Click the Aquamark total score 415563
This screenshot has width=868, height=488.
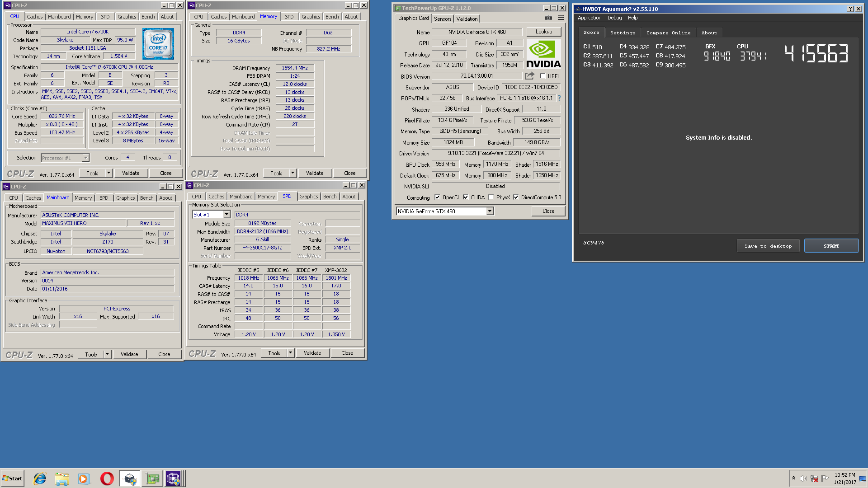[816, 53]
